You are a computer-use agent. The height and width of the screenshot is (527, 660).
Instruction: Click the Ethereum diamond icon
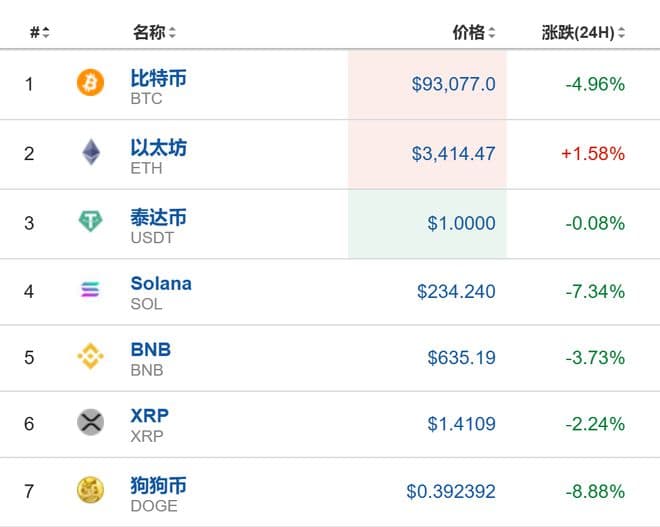pyautogui.click(x=90, y=153)
